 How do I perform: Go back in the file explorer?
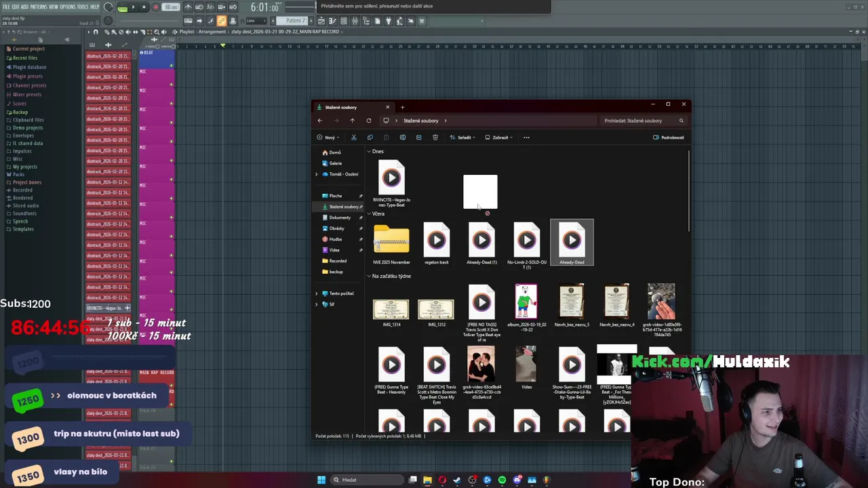click(x=320, y=121)
